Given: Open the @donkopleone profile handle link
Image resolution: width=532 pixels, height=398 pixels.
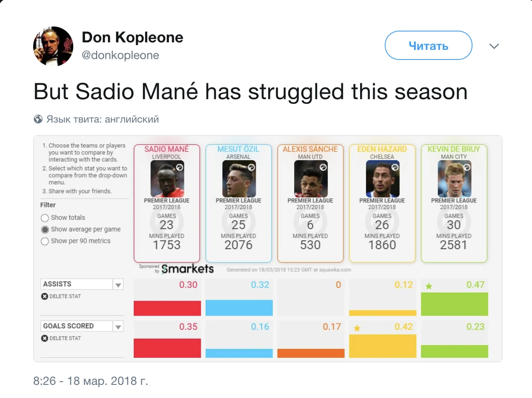Looking at the screenshot, I should (x=120, y=55).
